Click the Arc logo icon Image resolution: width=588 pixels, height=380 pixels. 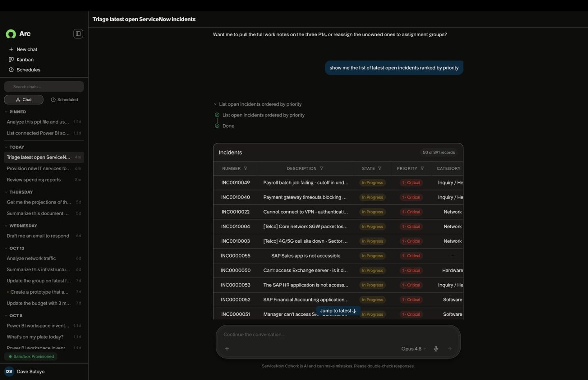click(x=11, y=34)
